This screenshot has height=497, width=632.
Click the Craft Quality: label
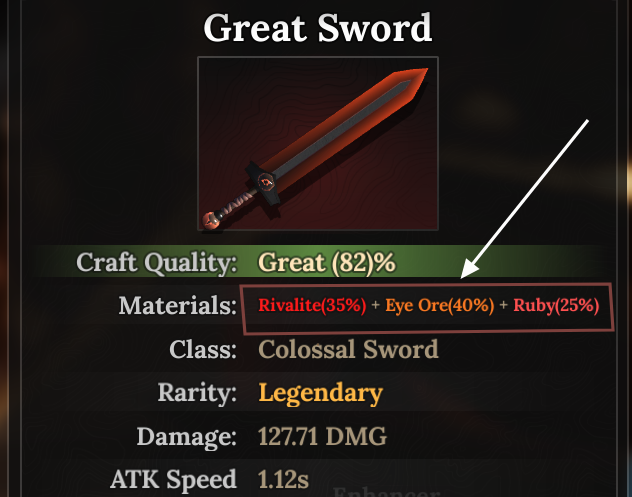click(156, 263)
